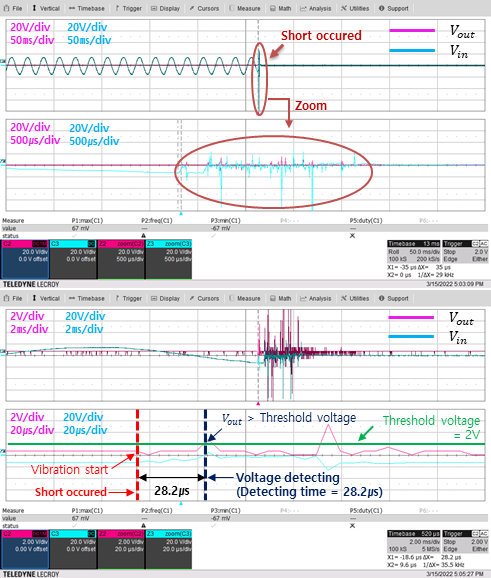This screenshot has width=491, height=578.
Task: Select the C2 descriptor box showing 2.00 V/div
Action: (25, 549)
